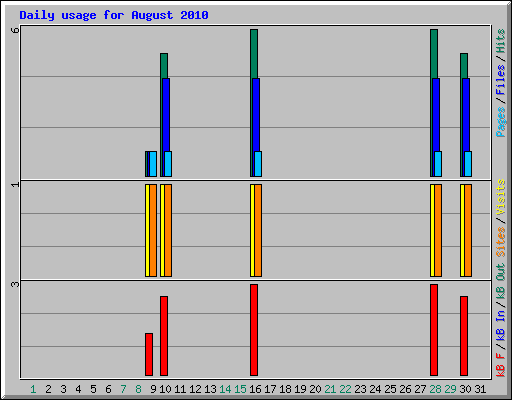Click the 'Pages' legend label
This screenshot has height=400, width=512.
pos(500,122)
